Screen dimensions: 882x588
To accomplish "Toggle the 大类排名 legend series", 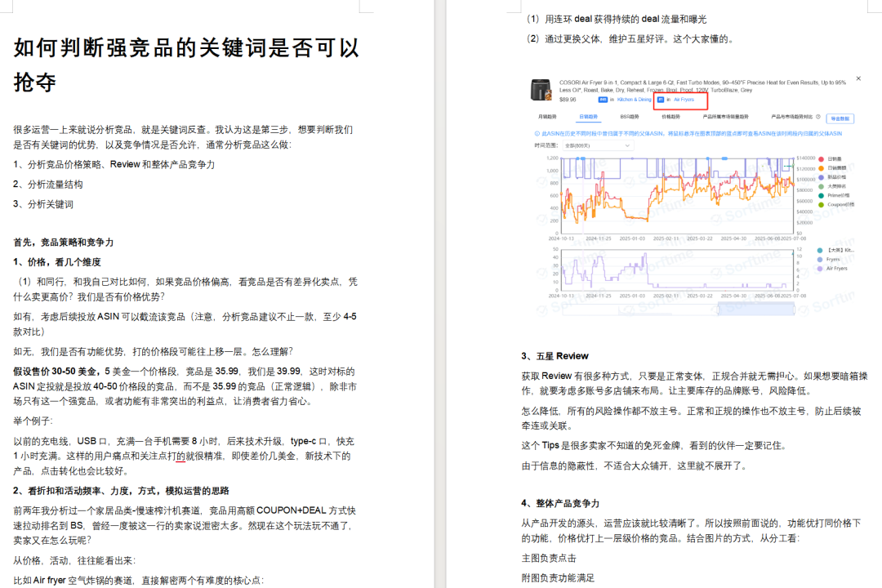I will 832,186.
